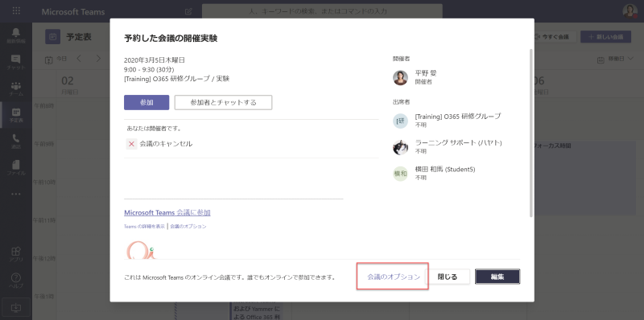The width and height of the screenshot is (644, 320).
Task: Click the red X cancel meeting icon
Action: [131, 144]
